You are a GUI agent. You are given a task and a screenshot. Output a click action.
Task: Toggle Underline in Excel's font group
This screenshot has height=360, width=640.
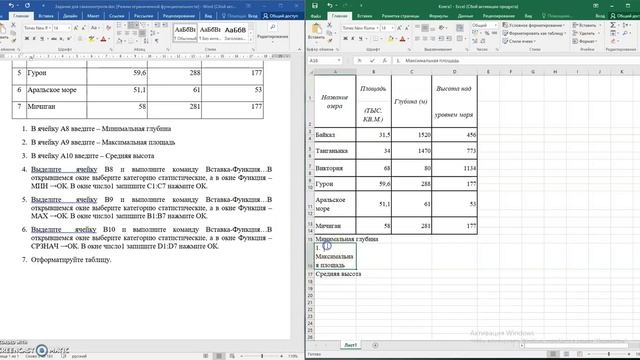(360, 39)
